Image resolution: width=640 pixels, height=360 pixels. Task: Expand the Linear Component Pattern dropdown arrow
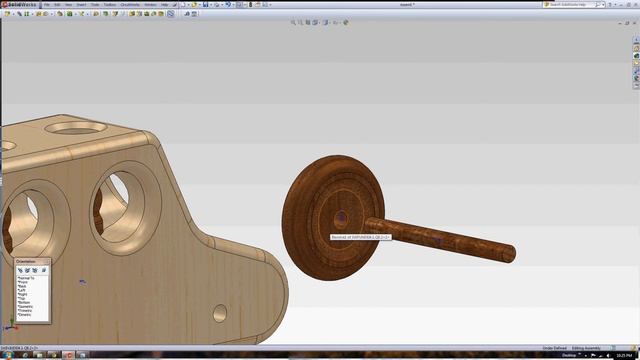point(32,14)
